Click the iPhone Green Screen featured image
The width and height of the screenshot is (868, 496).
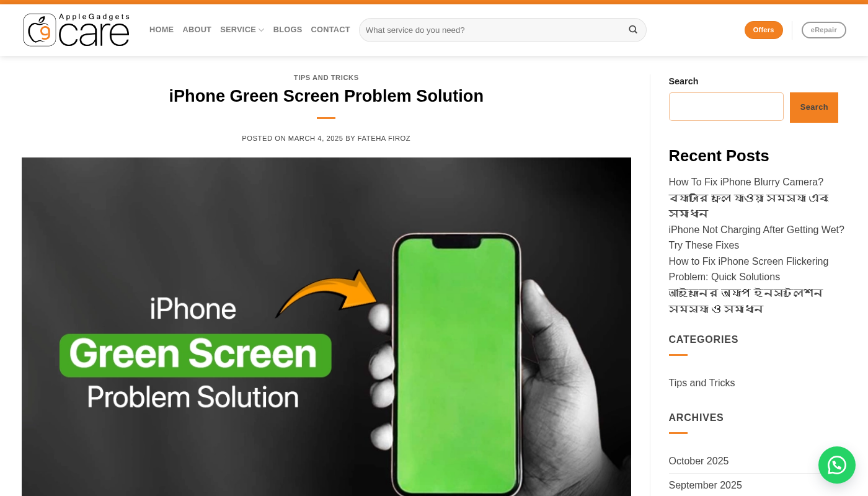326,327
